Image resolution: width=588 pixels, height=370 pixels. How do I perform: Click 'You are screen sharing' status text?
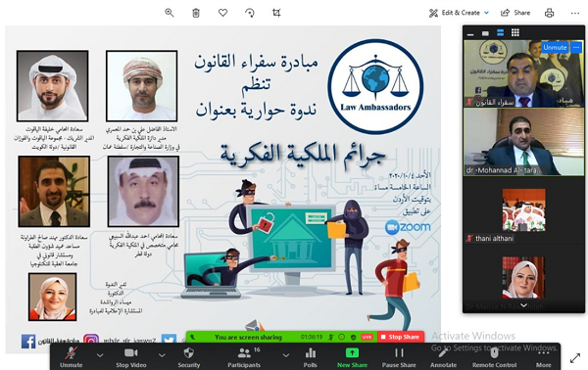tap(248, 337)
